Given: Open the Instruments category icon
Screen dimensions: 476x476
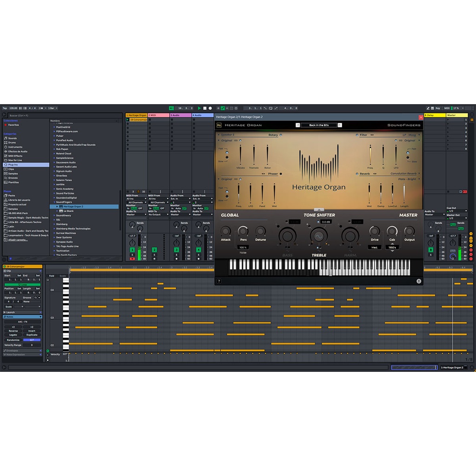Looking at the screenshot, I should coord(6,147).
